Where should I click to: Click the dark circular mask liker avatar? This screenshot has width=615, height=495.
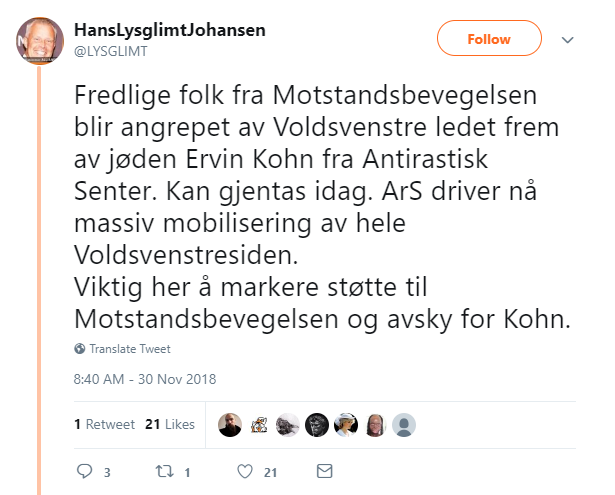coord(317,424)
